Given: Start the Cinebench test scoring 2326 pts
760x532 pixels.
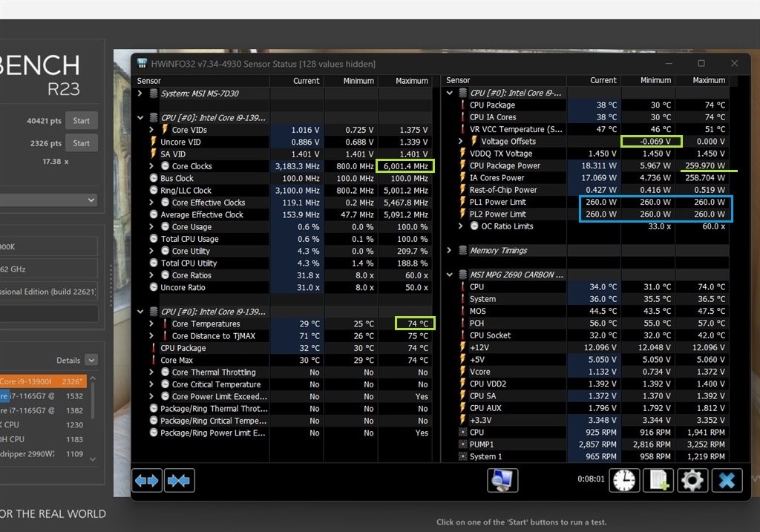Looking at the screenshot, I should [x=82, y=143].
